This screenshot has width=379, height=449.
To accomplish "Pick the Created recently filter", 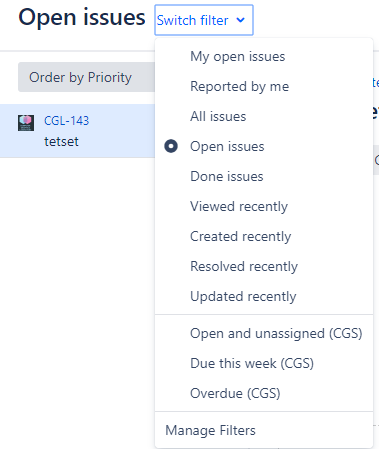I will coord(264,236).
